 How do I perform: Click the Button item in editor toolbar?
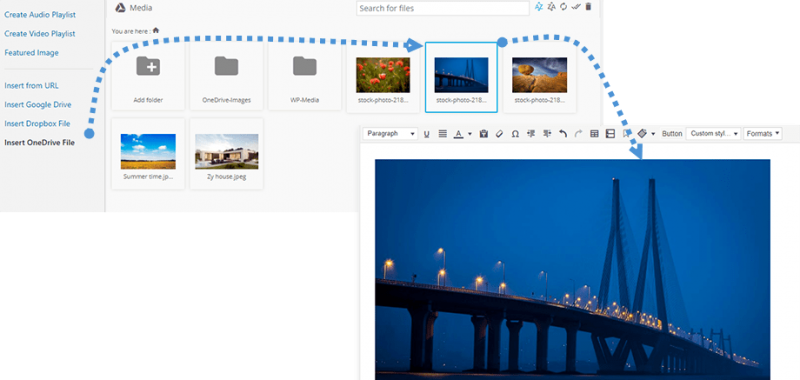point(672,134)
